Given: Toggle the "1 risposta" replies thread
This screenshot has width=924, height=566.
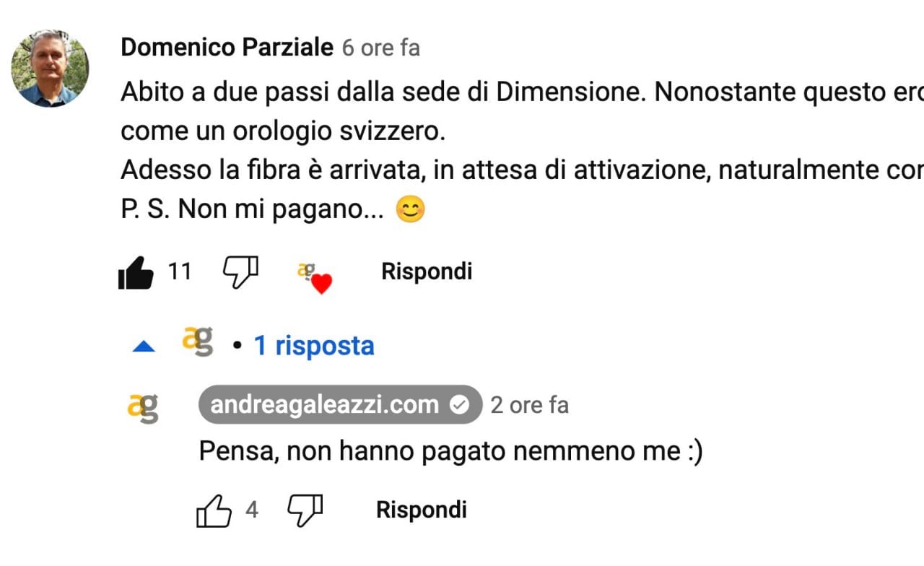Looking at the screenshot, I should tap(313, 347).
